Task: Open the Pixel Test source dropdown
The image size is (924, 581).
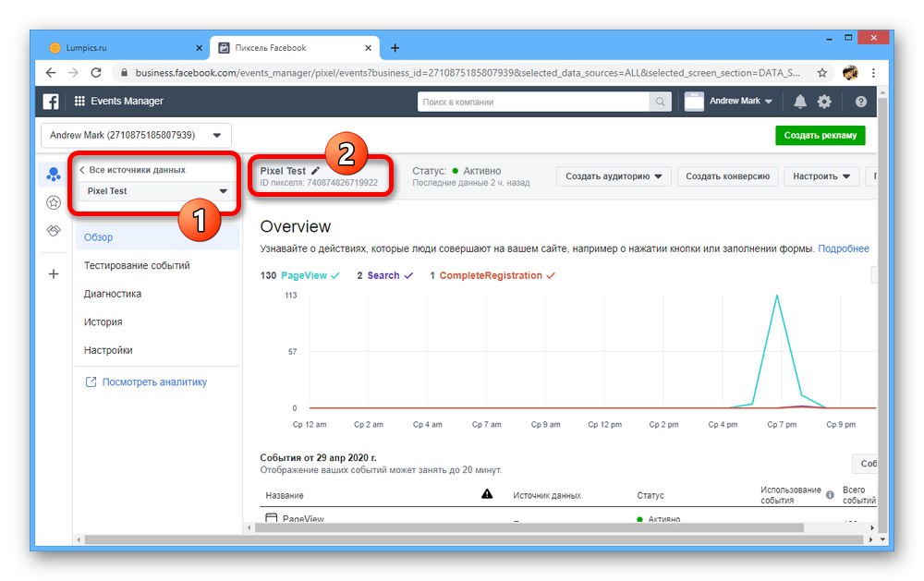Action: click(x=157, y=191)
